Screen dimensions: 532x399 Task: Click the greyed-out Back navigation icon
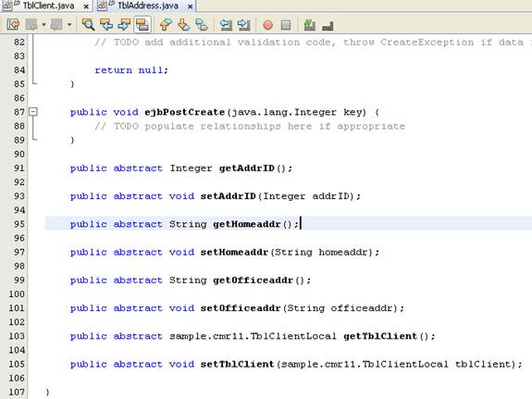[31, 24]
